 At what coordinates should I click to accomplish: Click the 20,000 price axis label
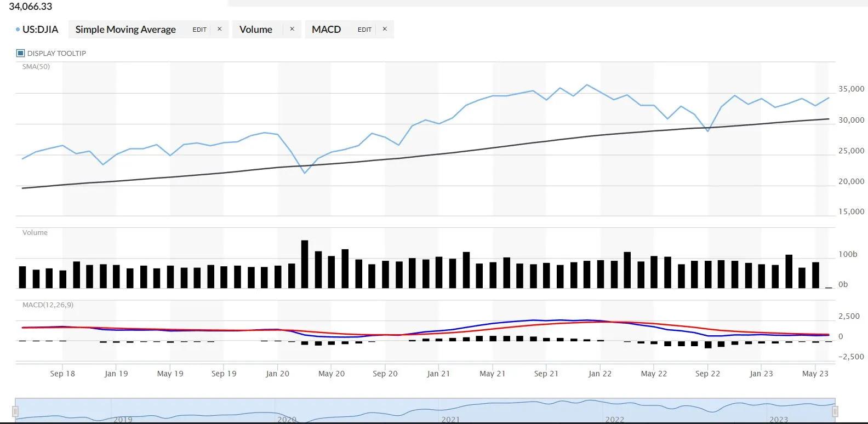851,181
